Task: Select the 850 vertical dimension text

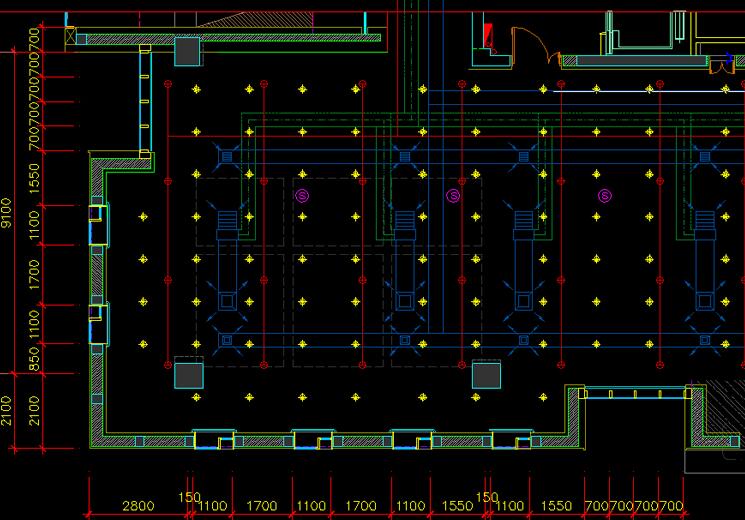Action: (x=35, y=359)
